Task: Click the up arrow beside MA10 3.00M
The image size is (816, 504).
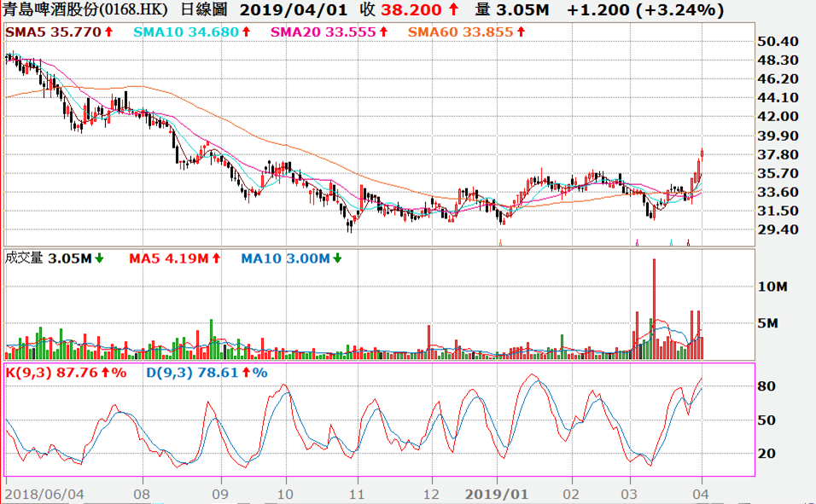Action: pos(335,258)
